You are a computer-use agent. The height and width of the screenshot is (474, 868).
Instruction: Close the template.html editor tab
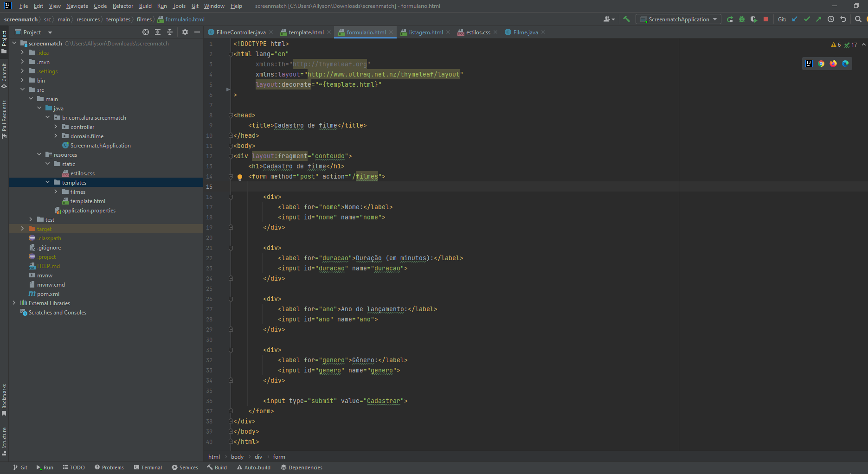coord(329,32)
